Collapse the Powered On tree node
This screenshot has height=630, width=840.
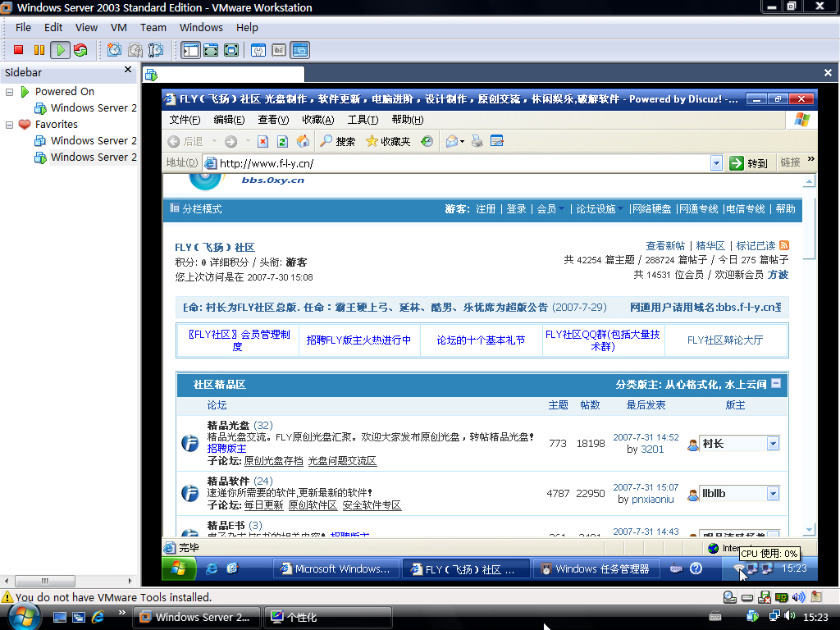click(x=9, y=92)
